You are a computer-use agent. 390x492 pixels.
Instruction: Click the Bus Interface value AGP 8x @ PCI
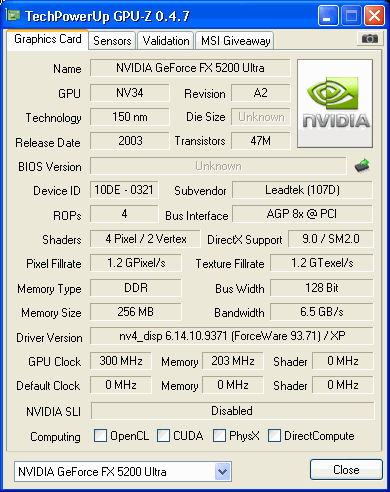tap(302, 214)
